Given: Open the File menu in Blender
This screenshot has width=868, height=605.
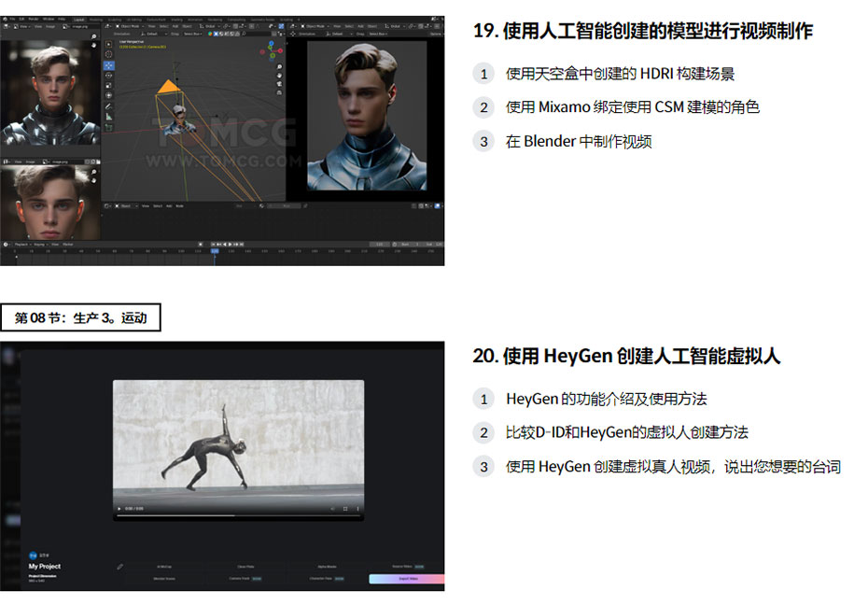Looking at the screenshot, I should (12, 19).
